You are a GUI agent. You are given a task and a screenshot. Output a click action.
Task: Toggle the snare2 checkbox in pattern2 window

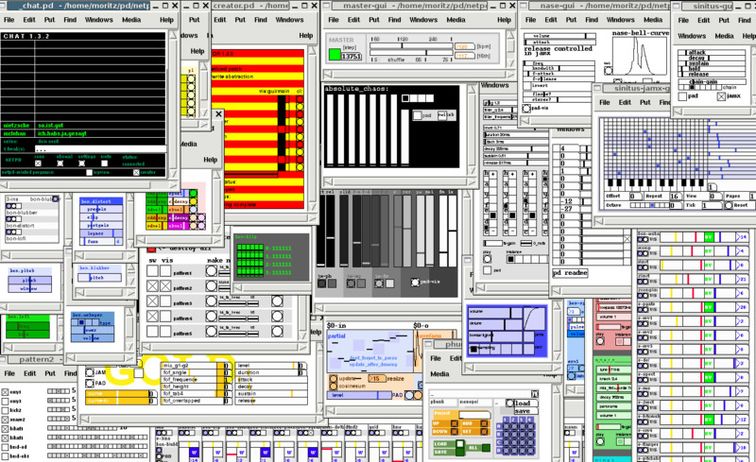coord(5,420)
